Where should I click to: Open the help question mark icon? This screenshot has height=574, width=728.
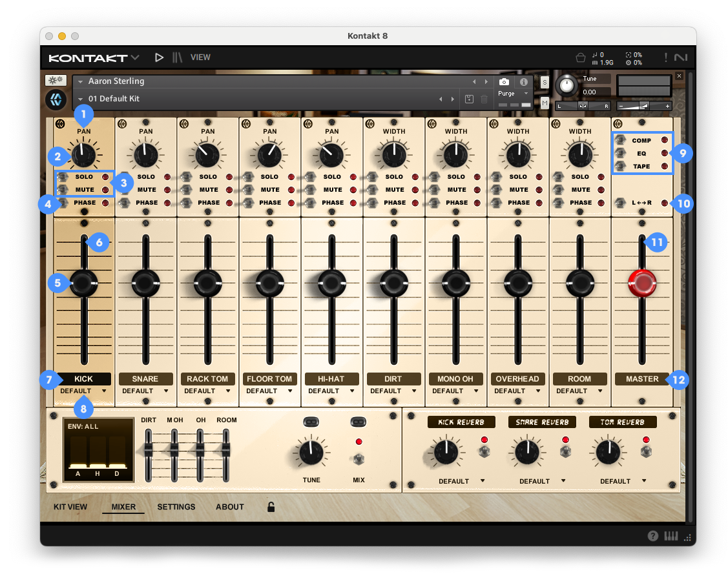653,536
